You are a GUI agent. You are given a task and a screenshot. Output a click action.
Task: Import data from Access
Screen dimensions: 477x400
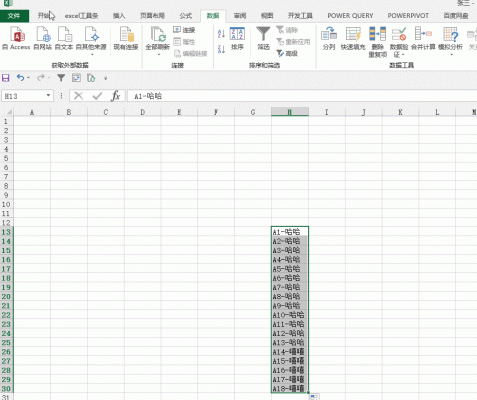(x=16, y=38)
